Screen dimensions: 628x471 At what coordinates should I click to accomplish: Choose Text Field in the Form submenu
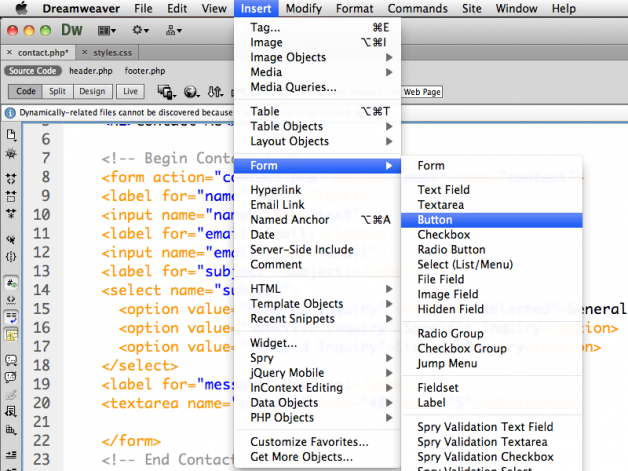[x=491, y=190]
